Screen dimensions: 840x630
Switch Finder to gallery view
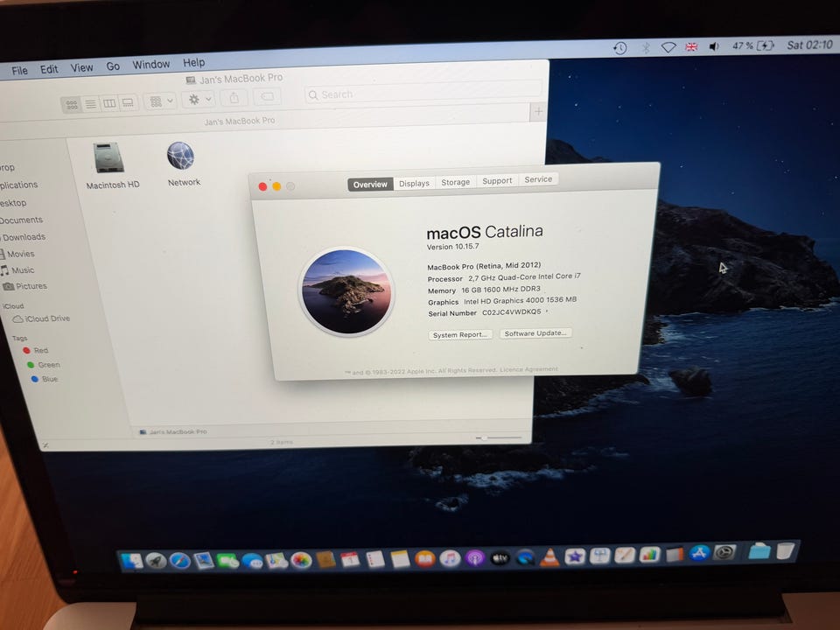tap(128, 102)
